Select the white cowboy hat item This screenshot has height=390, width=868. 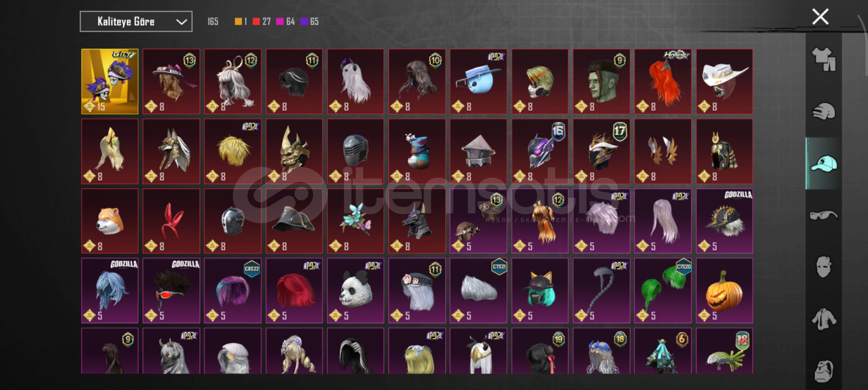724,82
